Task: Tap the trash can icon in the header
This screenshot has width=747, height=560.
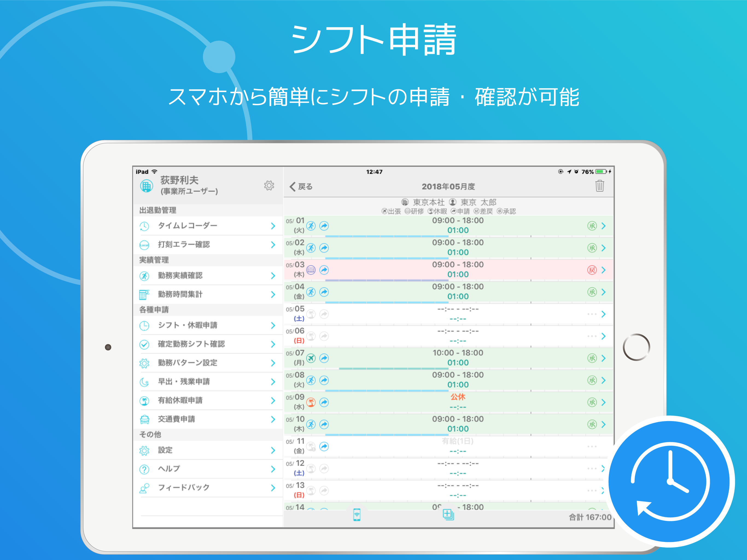Action: pos(599,186)
